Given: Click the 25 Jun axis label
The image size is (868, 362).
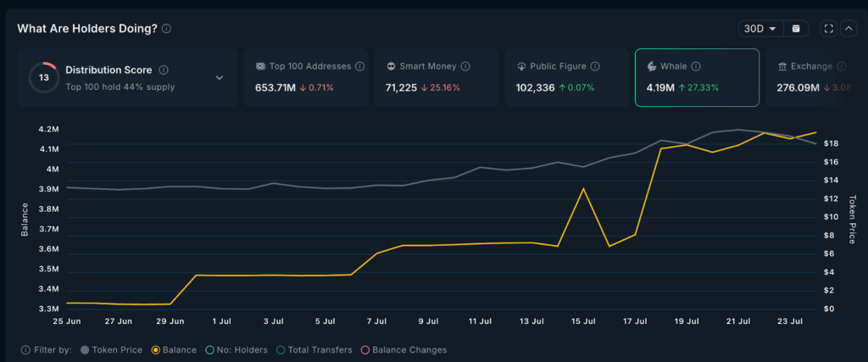Looking at the screenshot, I should tap(66, 321).
